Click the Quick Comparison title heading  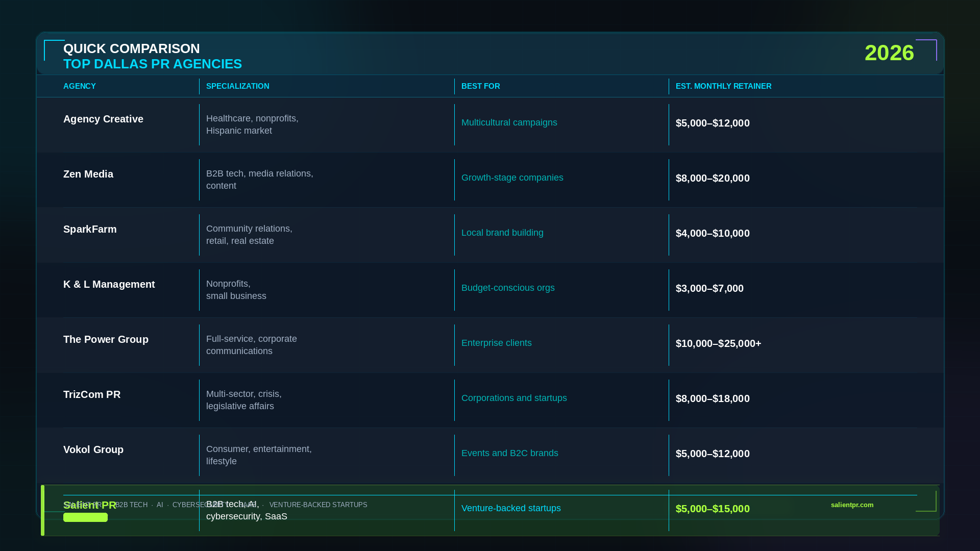(x=132, y=48)
